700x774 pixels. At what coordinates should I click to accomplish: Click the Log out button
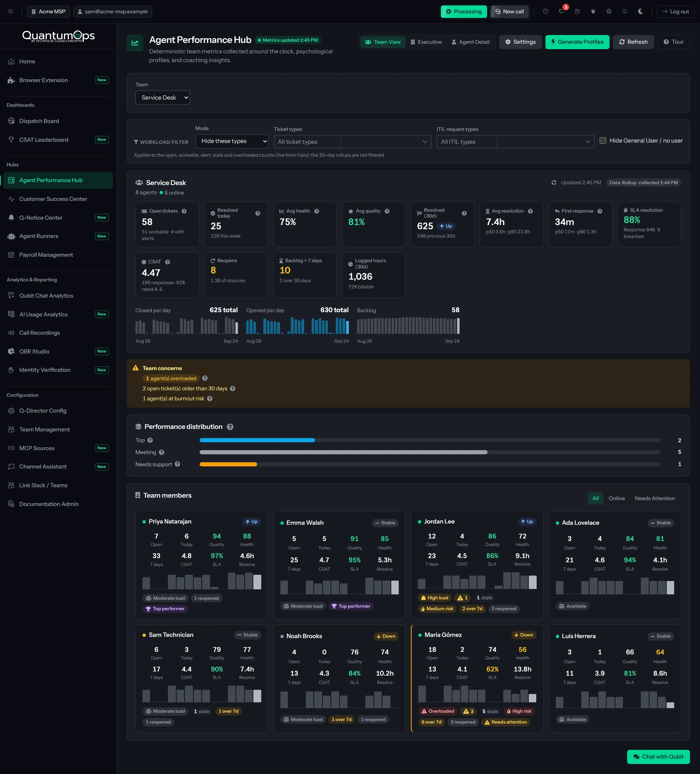pyautogui.click(x=675, y=11)
